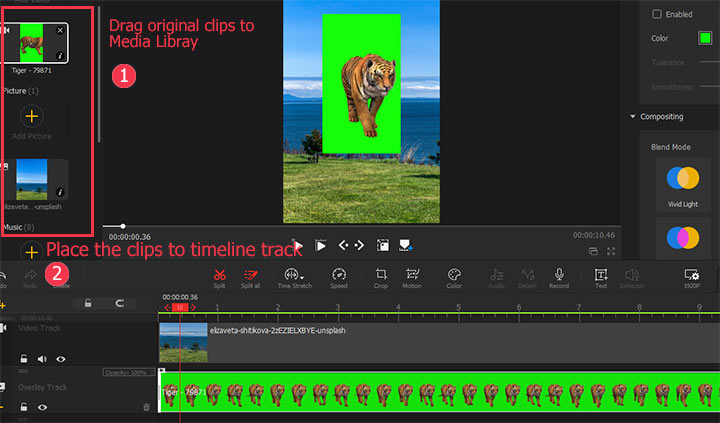Click the Add Picture plus button
720x423 pixels.
tap(32, 116)
